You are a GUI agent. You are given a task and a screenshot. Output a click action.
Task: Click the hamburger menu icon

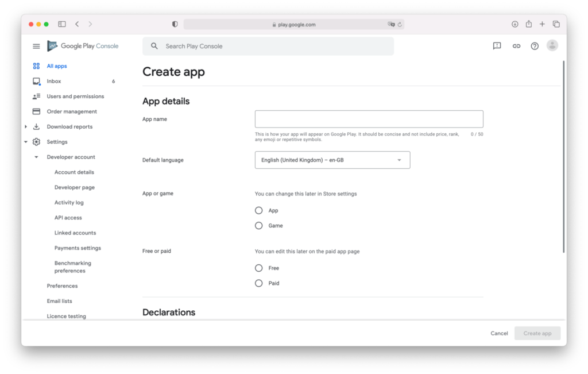coord(36,46)
